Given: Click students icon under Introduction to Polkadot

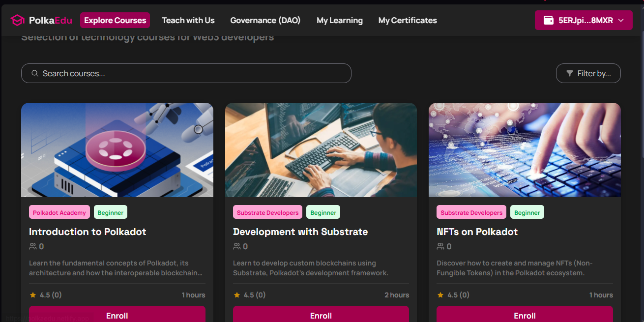Looking at the screenshot, I should coord(33,246).
